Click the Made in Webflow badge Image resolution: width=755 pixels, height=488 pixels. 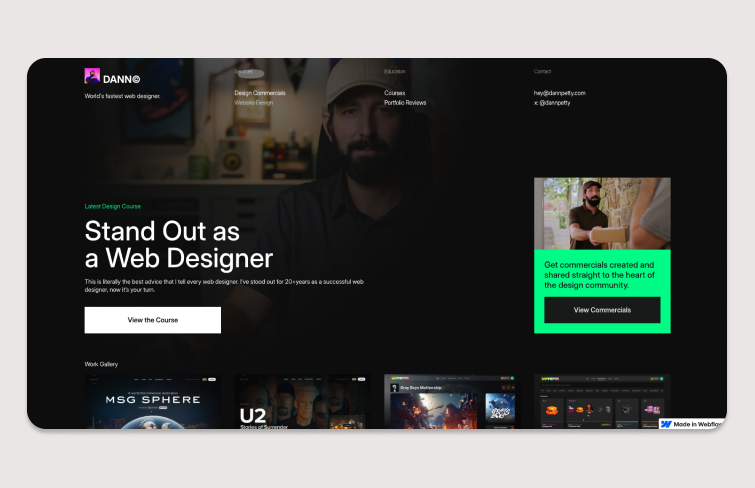pos(692,424)
